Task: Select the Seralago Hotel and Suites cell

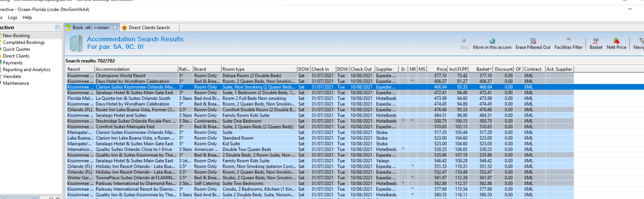Action: pyautogui.click(x=136, y=115)
